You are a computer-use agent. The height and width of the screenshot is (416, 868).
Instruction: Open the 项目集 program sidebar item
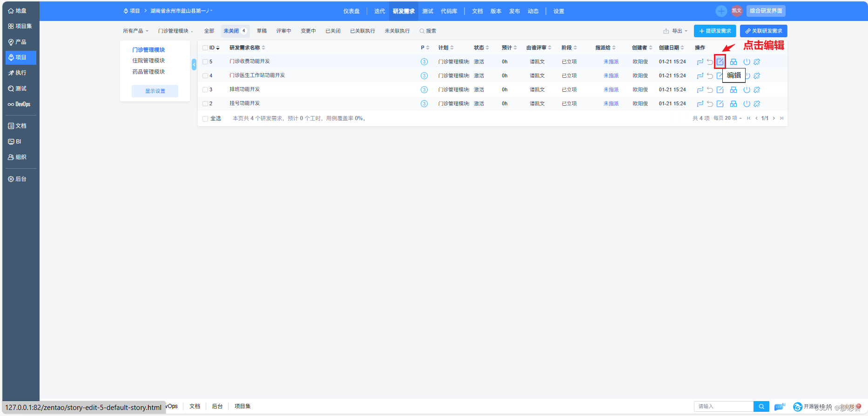[x=20, y=26]
